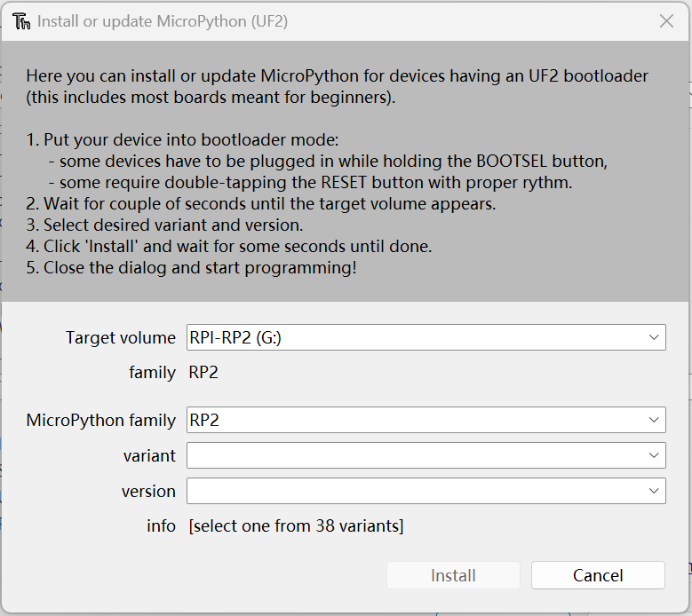
Task: Click the MicroPython family dropdown chevron
Action: (654, 420)
